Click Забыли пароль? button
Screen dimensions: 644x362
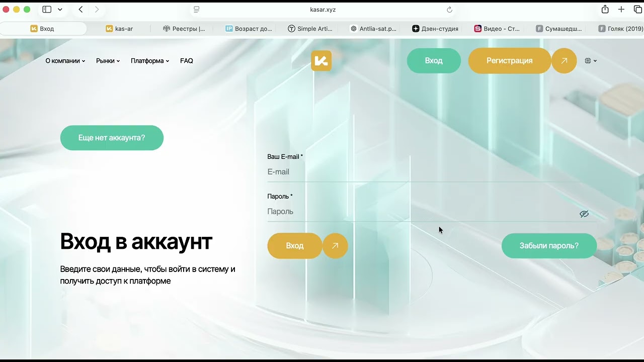[x=549, y=246]
